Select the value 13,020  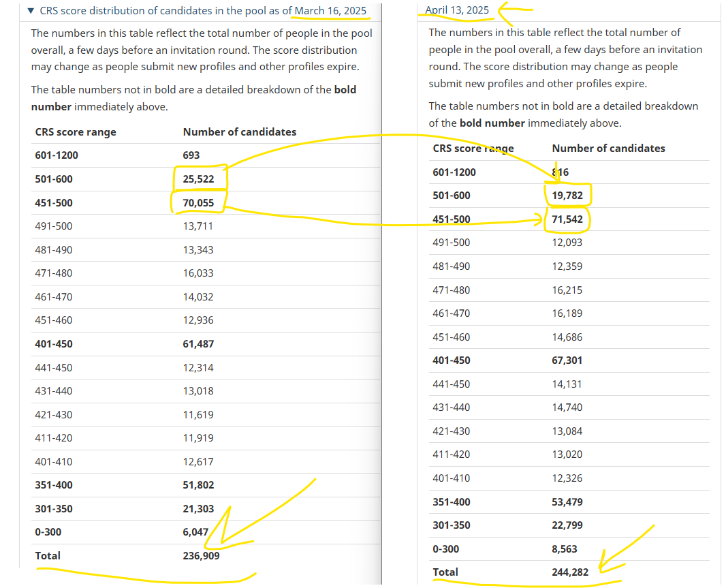(x=567, y=454)
